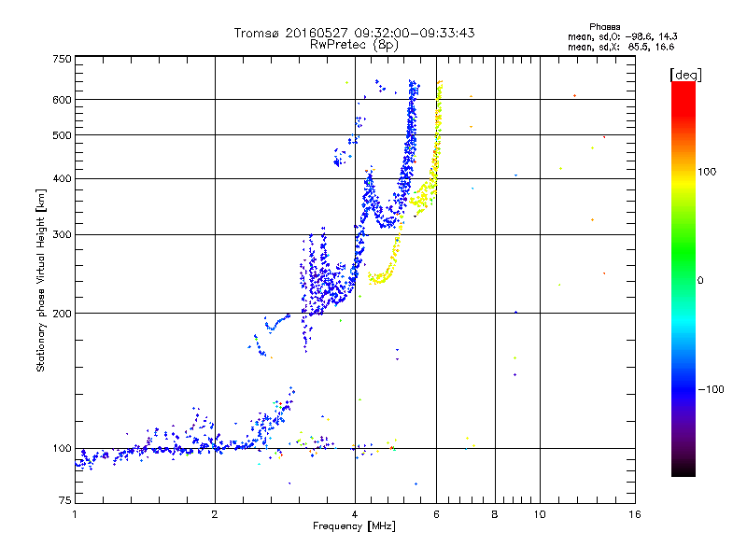Screen dimensions: 747x560
Task: Click the y-axis '75' tick label
Action: point(65,500)
